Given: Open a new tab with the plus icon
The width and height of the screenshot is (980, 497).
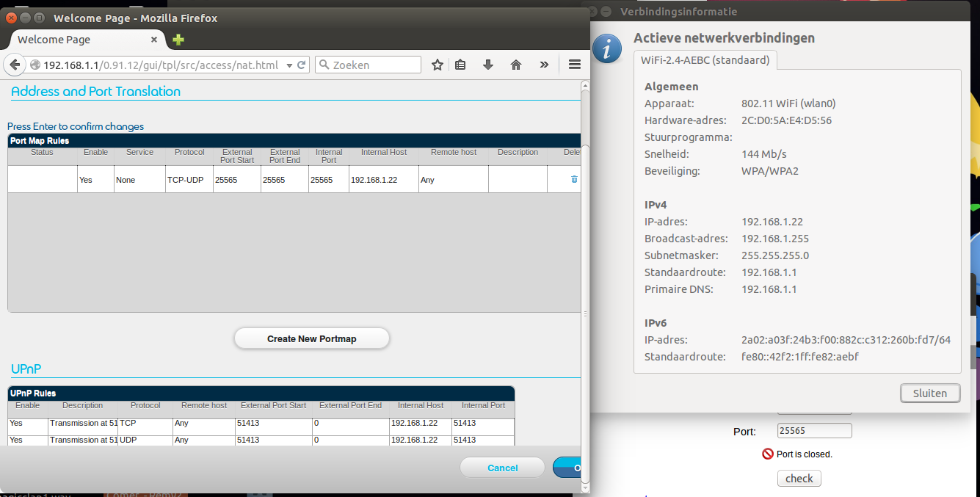Looking at the screenshot, I should pos(178,40).
